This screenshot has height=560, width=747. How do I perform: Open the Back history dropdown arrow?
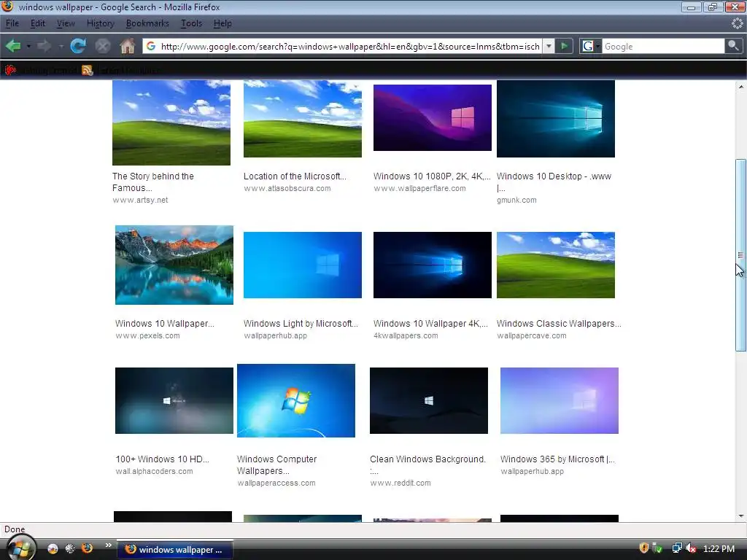tap(28, 47)
